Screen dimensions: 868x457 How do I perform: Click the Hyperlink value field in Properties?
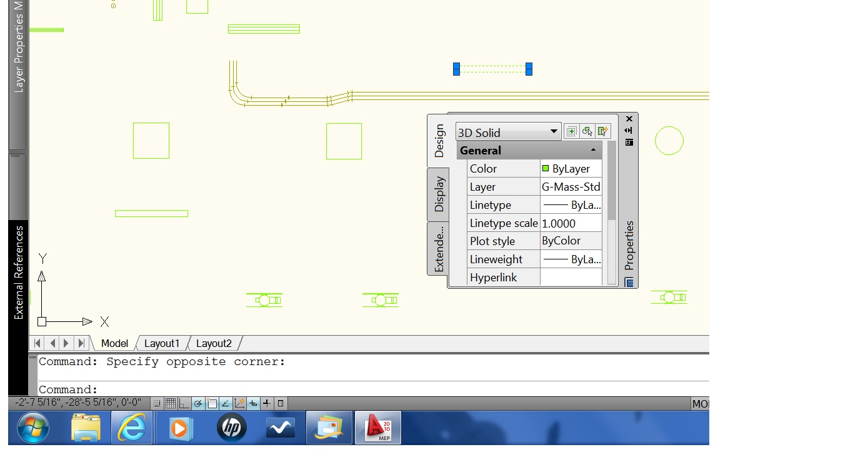point(571,277)
